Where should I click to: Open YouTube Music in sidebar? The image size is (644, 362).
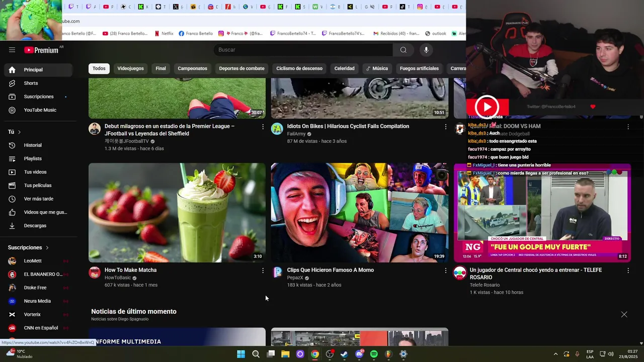tap(38, 110)
